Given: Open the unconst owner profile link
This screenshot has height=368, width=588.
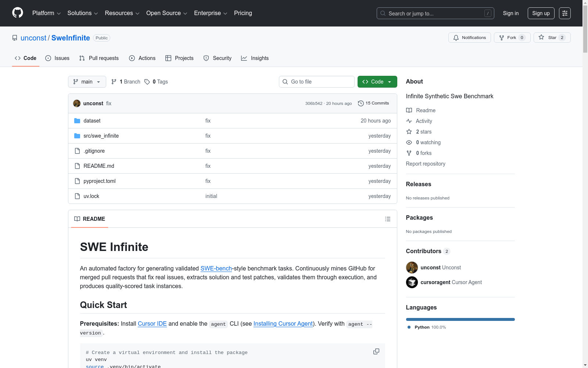Looking at the screenshot, I should 33,38.
